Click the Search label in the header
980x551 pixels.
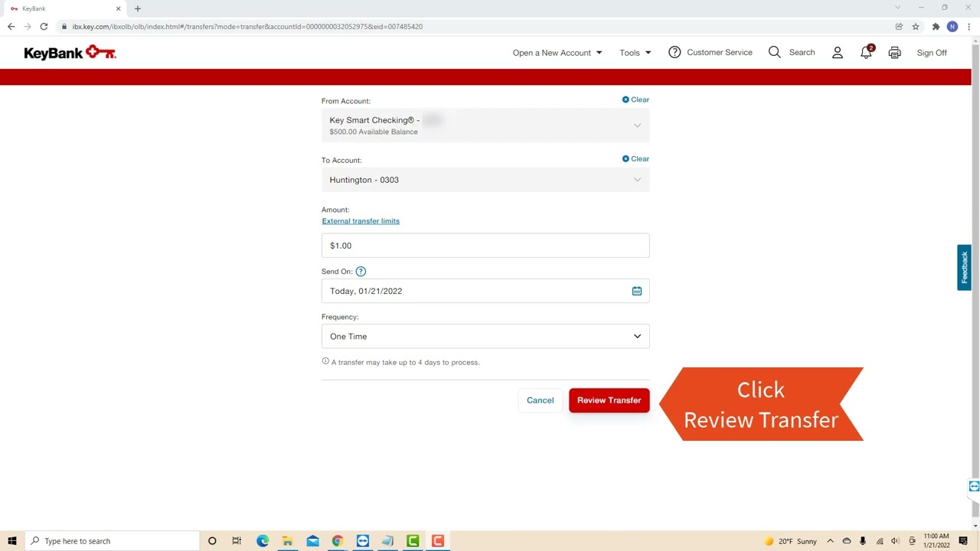(802, 52)
